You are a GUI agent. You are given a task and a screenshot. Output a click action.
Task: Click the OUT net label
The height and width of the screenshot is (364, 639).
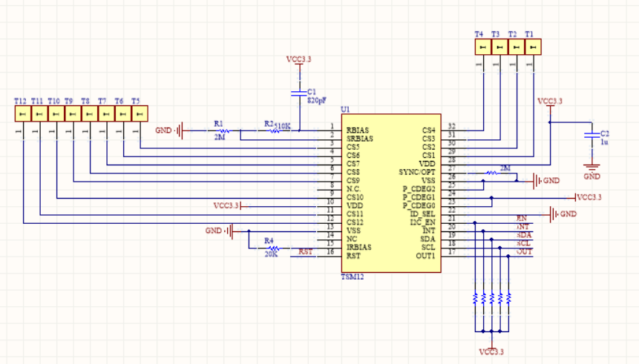click(x=524, y=252)
